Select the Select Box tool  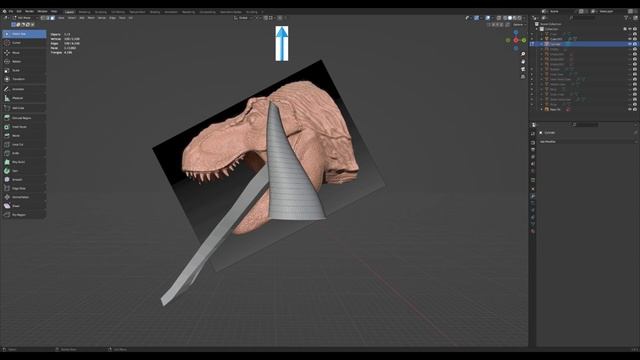[24, 34]
